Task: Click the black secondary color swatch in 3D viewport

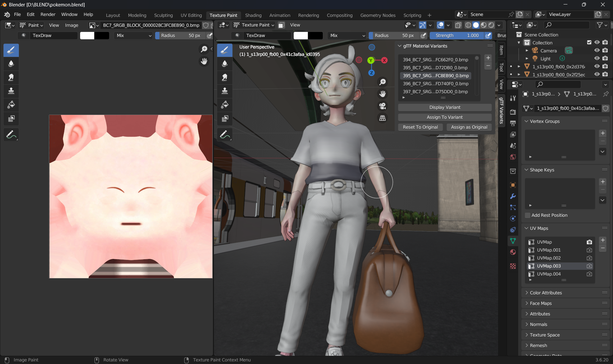Action: (x=315, y=35)
